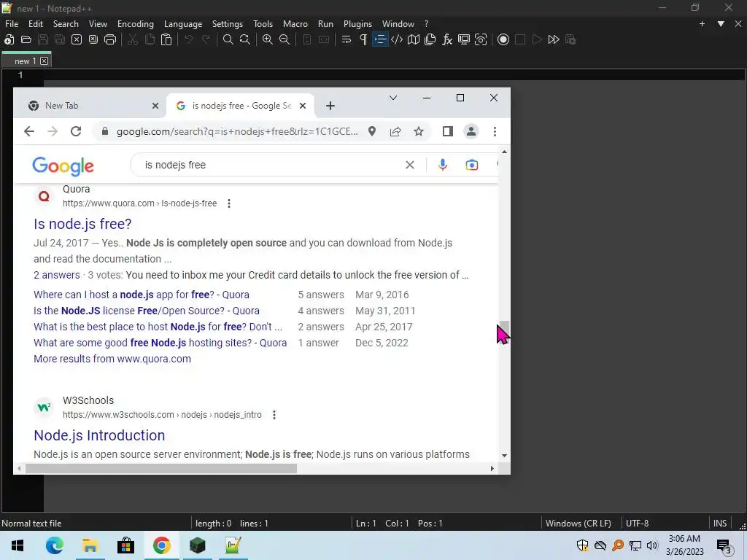Viewport: 747px width, 560px height.
Task: Click the location pin icon in address bar
Action: (x=372, y=131)
